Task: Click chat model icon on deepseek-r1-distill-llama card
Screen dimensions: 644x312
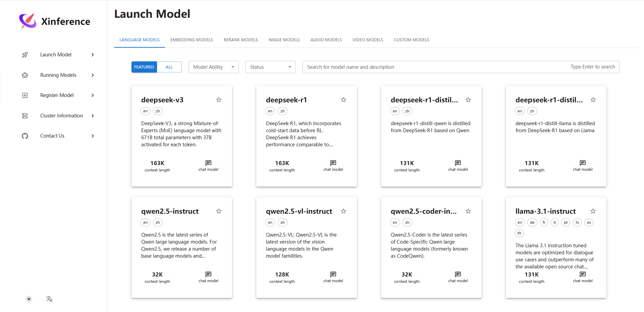Action: 583,163
